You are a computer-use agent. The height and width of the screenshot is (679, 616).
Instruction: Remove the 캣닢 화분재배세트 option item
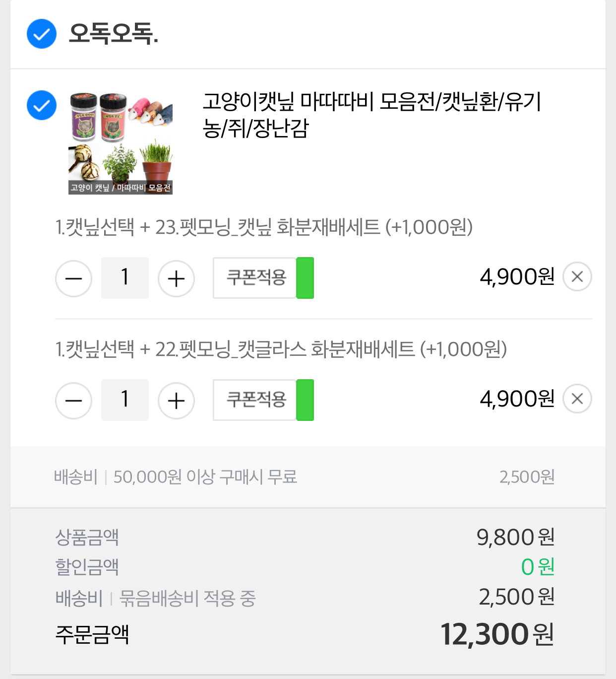[577, 277]
